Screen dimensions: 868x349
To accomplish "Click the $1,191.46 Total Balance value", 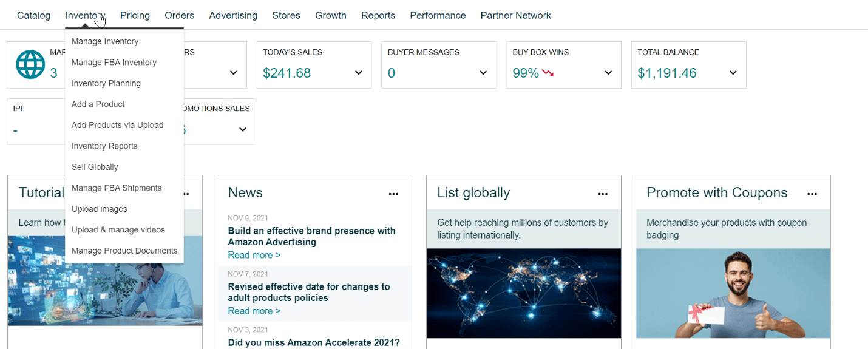I will [667, 73].
